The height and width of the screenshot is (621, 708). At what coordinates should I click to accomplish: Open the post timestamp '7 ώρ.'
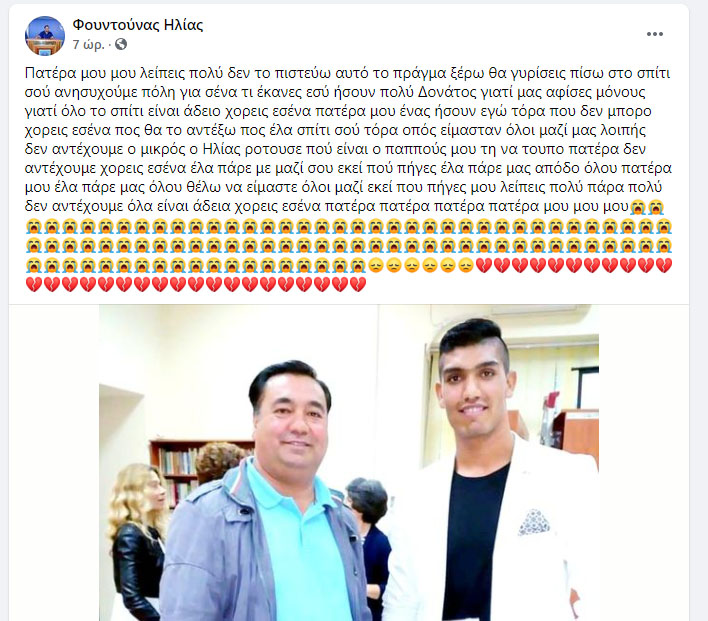pyautogui.click(x=88, y=45)
